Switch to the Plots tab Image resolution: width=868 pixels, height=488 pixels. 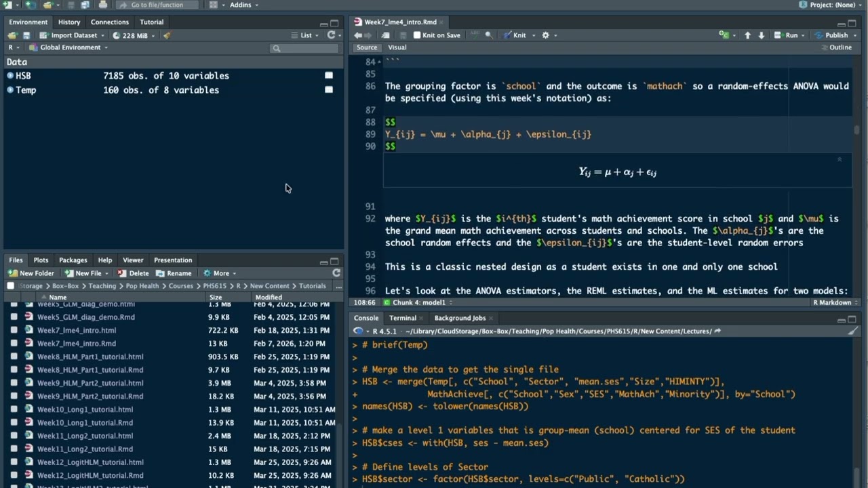point(41,260)
